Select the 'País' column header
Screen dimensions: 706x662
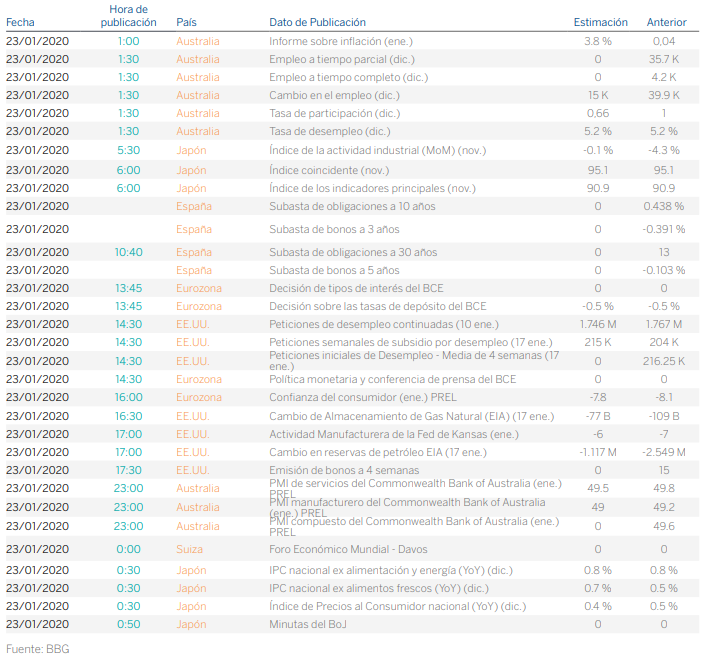[x=186, y=22]
